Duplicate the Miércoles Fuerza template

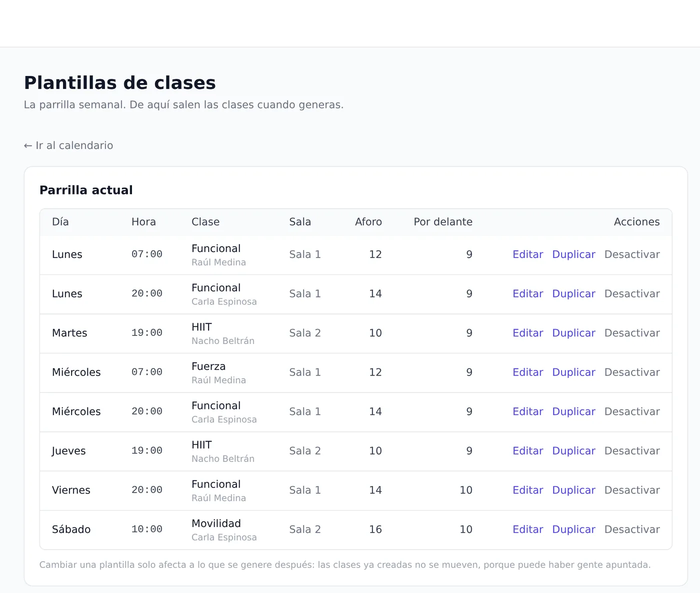click(573, 372)
